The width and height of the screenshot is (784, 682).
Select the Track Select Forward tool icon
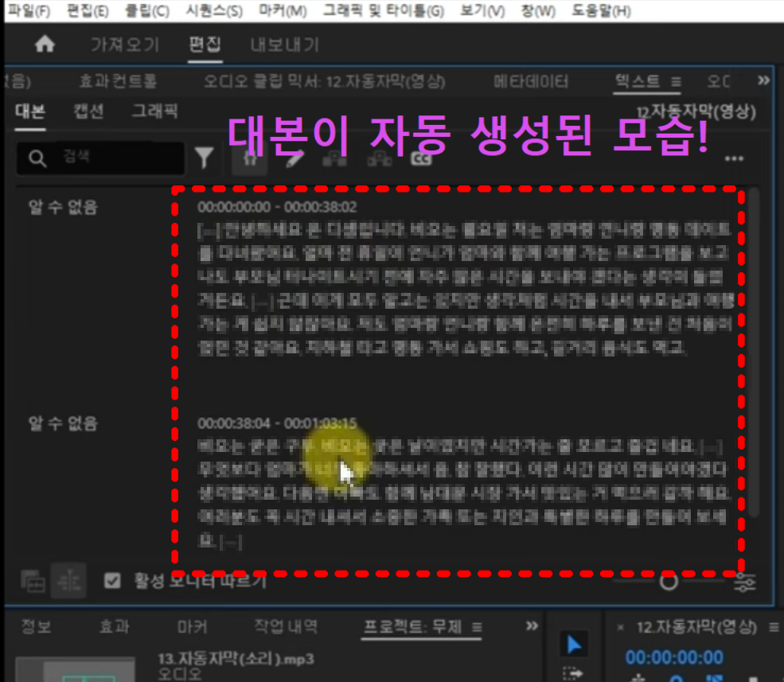(x=574, y=672)
